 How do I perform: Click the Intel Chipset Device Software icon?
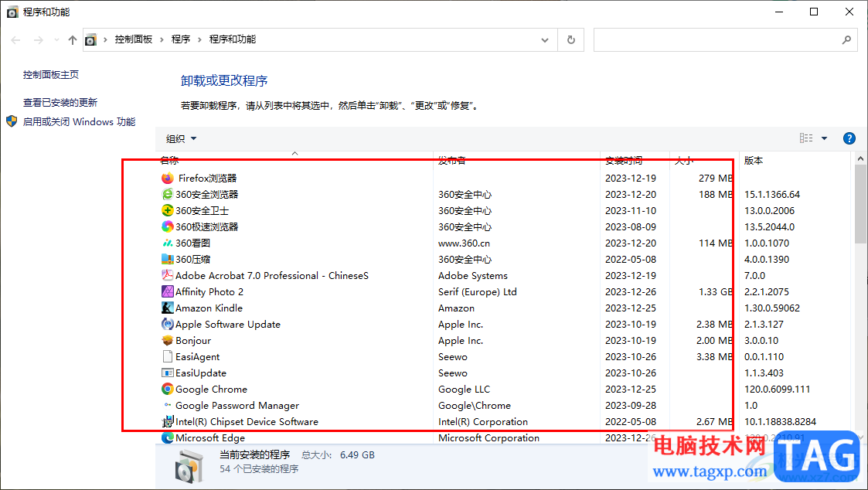[x=167, y=421]
